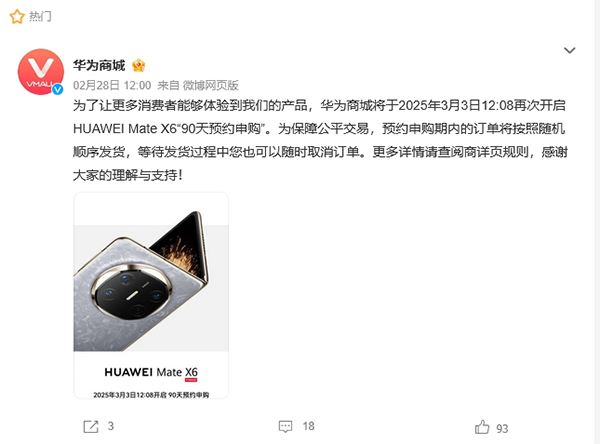Click the like count 93
This screenshot has width=600, height=444.
502,428
